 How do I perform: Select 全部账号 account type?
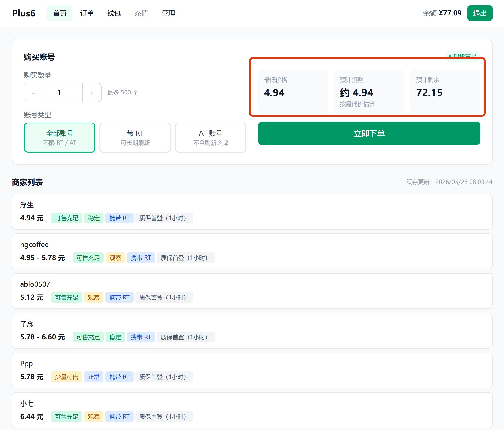point(60,138)
